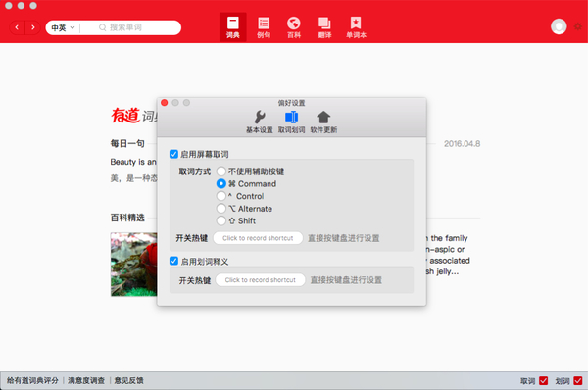Click the 满意度调查 link
Image resolution: width=588 pixels, height=390 pixels.
pos(86,380)
